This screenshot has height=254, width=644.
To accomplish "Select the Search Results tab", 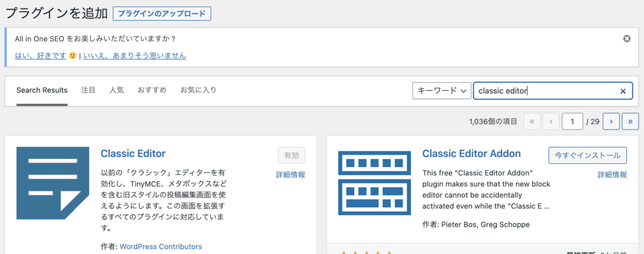I will tap(42, 90).
